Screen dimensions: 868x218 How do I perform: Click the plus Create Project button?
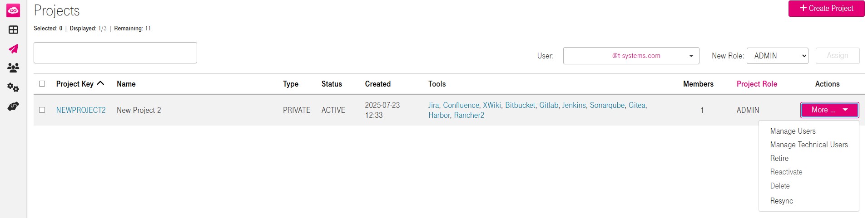point(826,8)
